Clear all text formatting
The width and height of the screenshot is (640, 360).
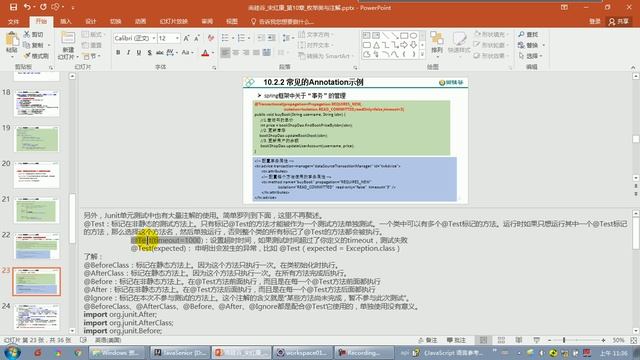(x=211, y=38)
